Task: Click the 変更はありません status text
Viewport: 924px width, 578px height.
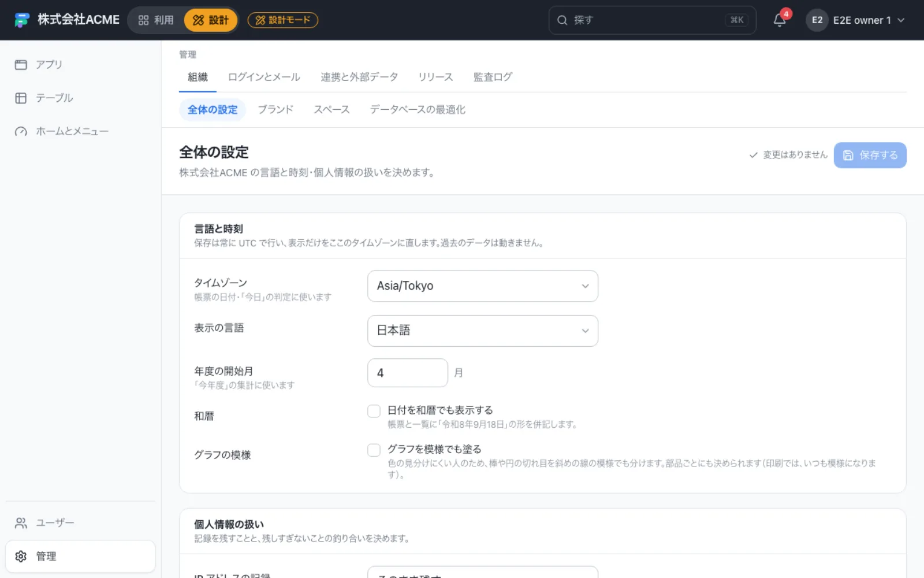Action: [795, 155]
